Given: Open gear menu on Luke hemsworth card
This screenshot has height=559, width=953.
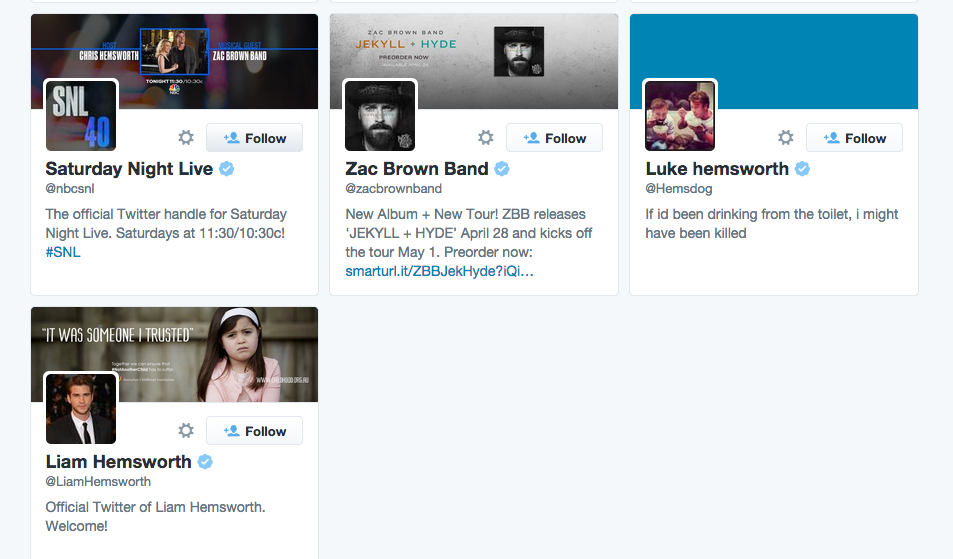Looking at the screenshot, I should point(786,138).
